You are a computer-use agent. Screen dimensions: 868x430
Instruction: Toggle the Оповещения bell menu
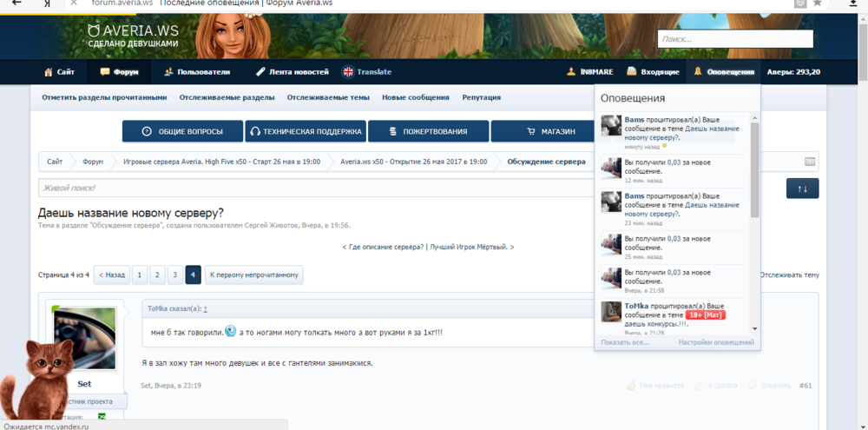point(724,72)
